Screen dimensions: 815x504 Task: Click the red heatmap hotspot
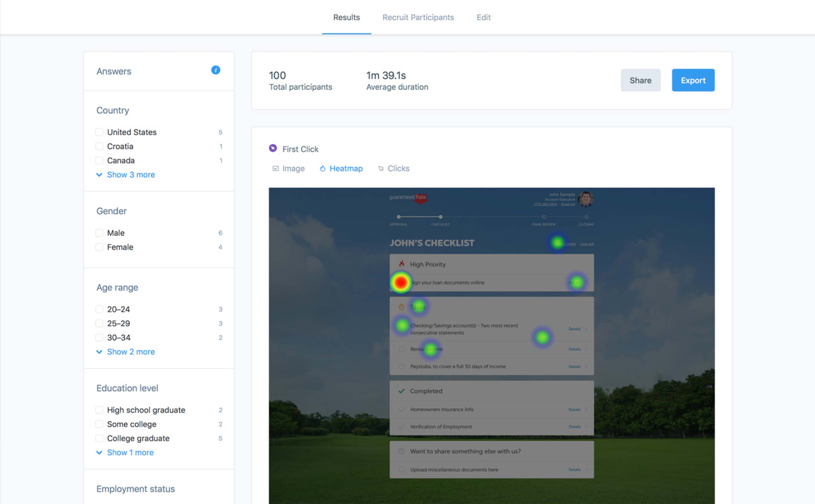pyautogui.click(x=401, y=282)
